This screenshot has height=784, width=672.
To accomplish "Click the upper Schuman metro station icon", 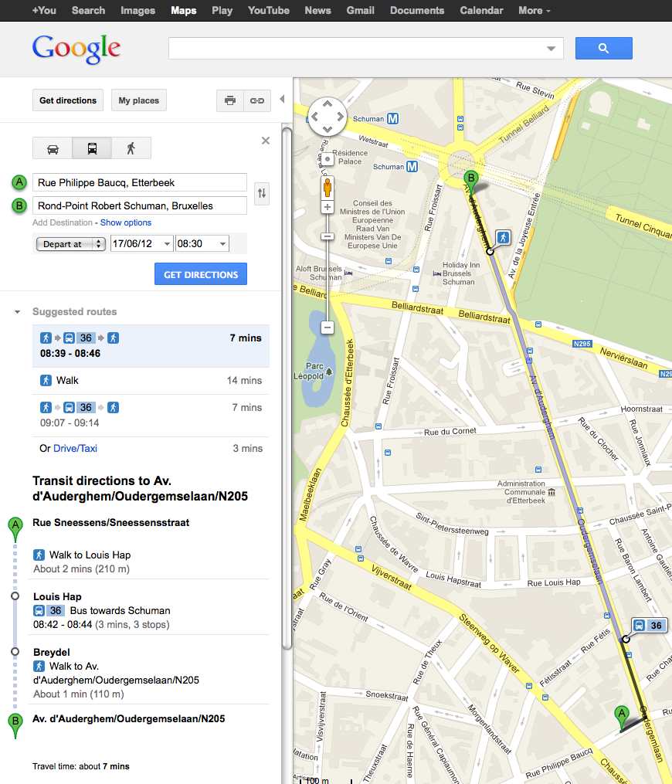I will pos(393,118).
